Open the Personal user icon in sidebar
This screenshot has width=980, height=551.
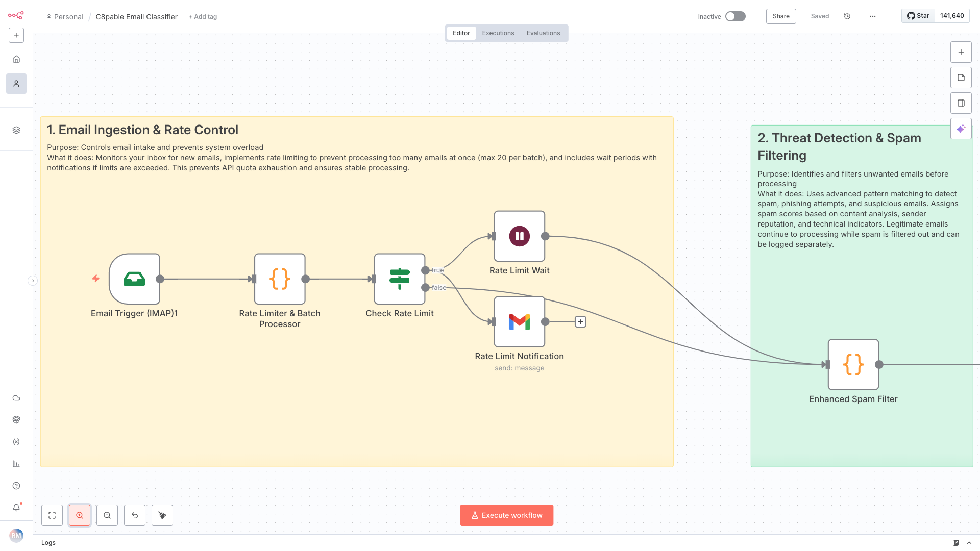click(x=16, y=84)
